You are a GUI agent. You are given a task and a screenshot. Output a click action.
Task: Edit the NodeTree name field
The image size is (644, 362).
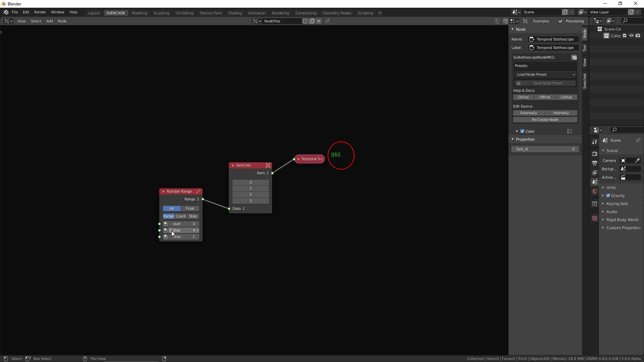[x=282, y=21]
